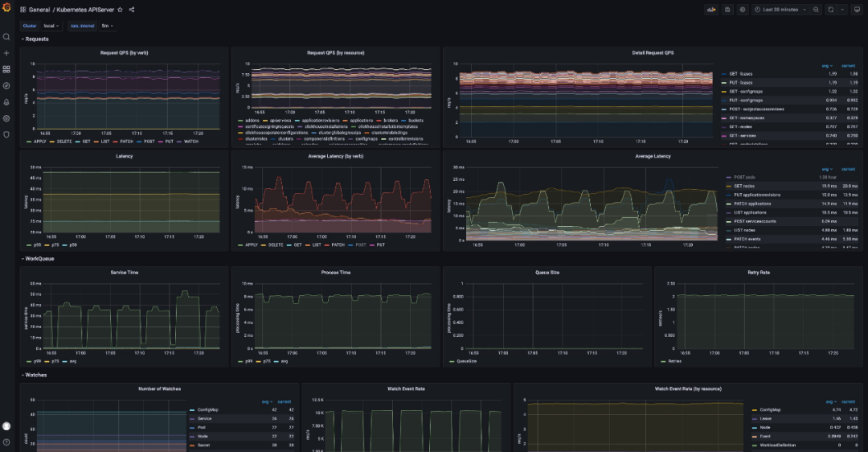Click the Server Admin shield icon

coord(6,134)
